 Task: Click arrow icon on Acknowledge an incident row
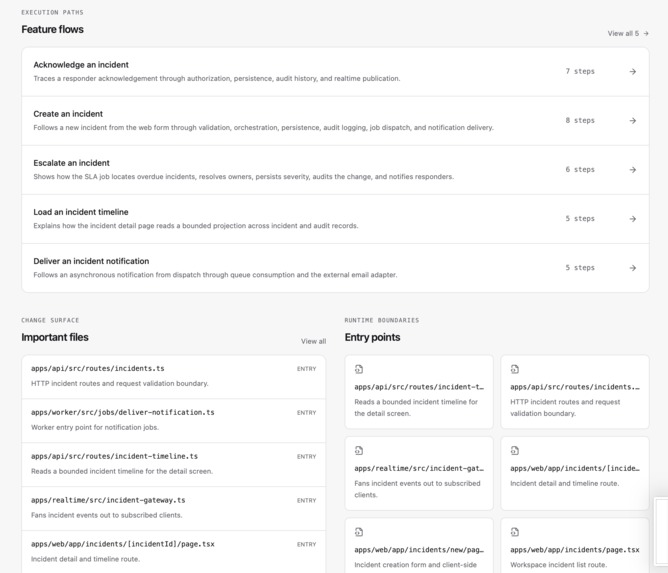coord(633,72)
